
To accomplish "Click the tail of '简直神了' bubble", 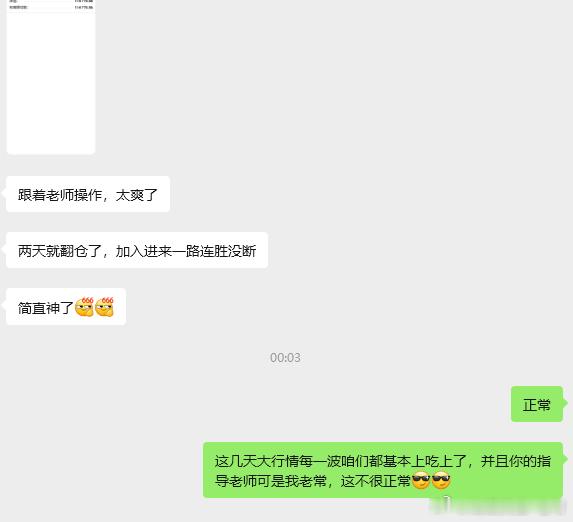I will click(4, 305).
